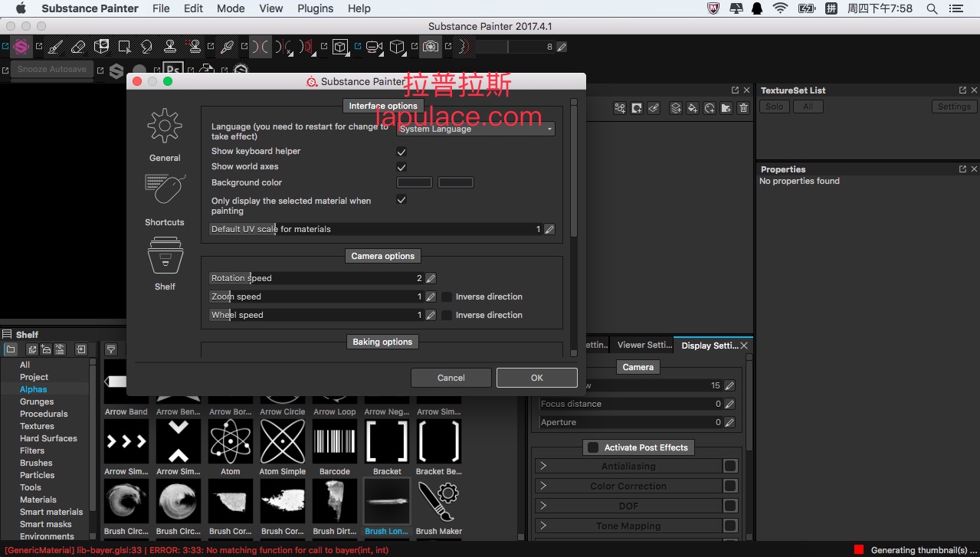Viewport: 980px width, 557px height.
Task: Click the first Background color swatch
Action: (x=415, y=182)
